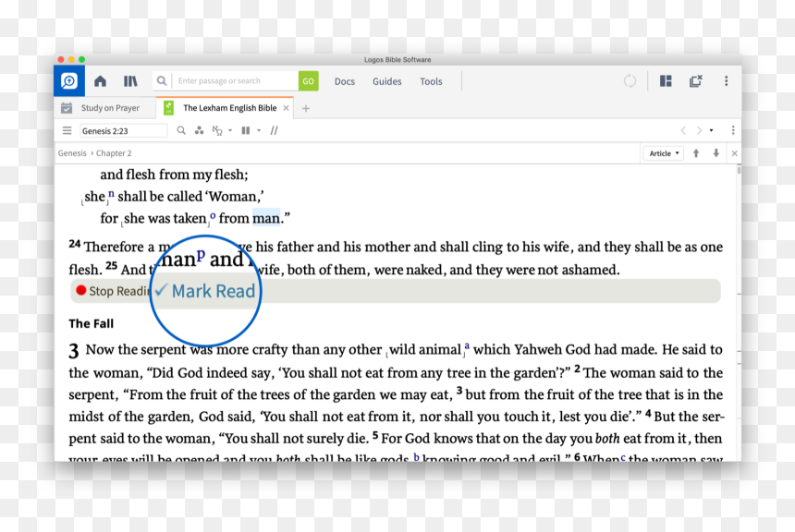This screenshot has height=532, width=795.
Task: Expand the columns view dropdown arrow
Action: [259, 131]
